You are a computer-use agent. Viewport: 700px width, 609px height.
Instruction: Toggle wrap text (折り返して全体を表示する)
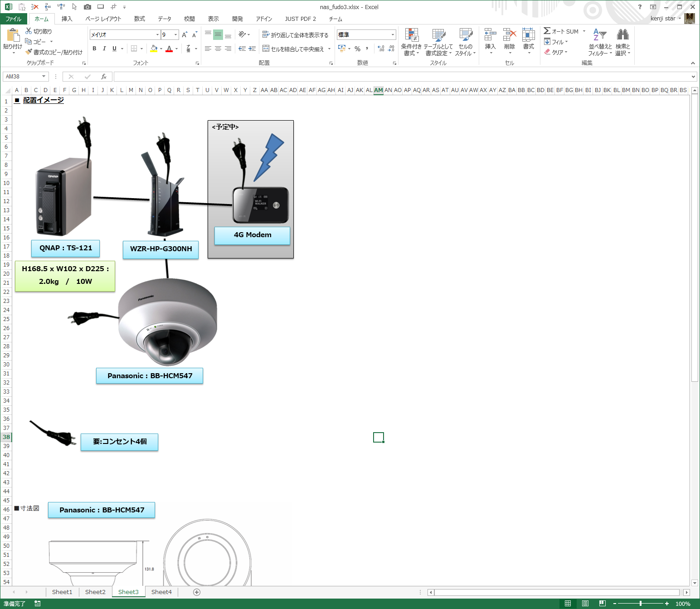[295, 35]
